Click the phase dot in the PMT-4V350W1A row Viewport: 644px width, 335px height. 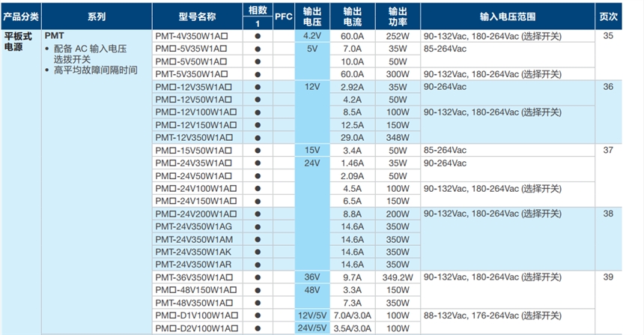click(258, 35)
